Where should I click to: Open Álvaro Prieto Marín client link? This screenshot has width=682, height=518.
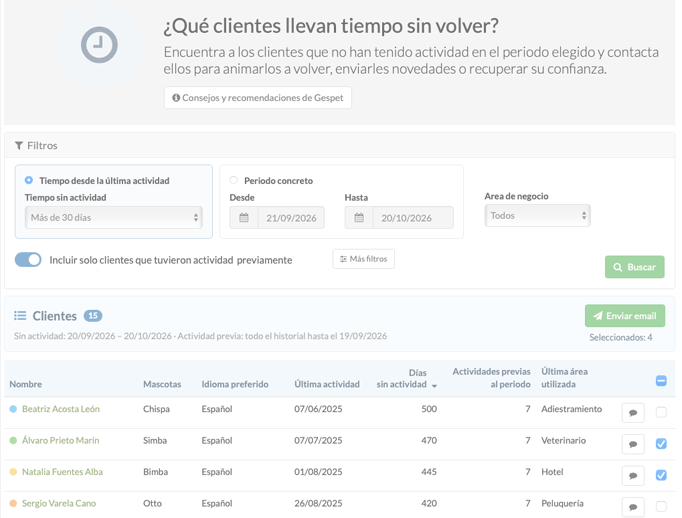(x=60, y=441)
